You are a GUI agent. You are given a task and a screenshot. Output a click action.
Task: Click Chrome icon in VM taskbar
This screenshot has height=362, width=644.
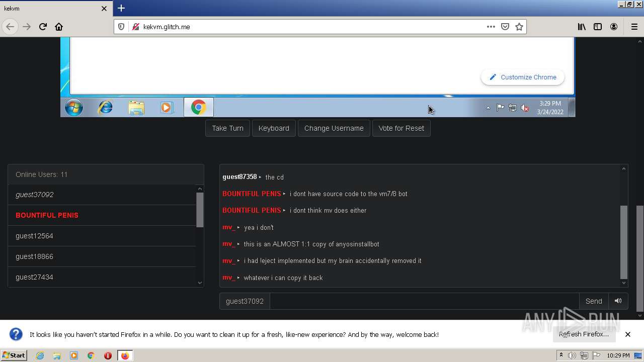coord(198,107)
